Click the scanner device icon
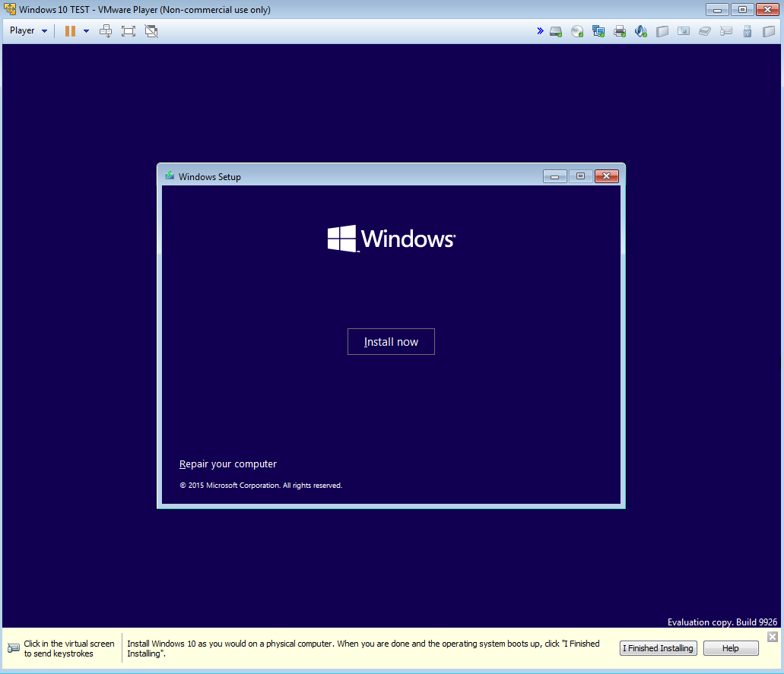784x674 pixels. (x=705, y=31)
